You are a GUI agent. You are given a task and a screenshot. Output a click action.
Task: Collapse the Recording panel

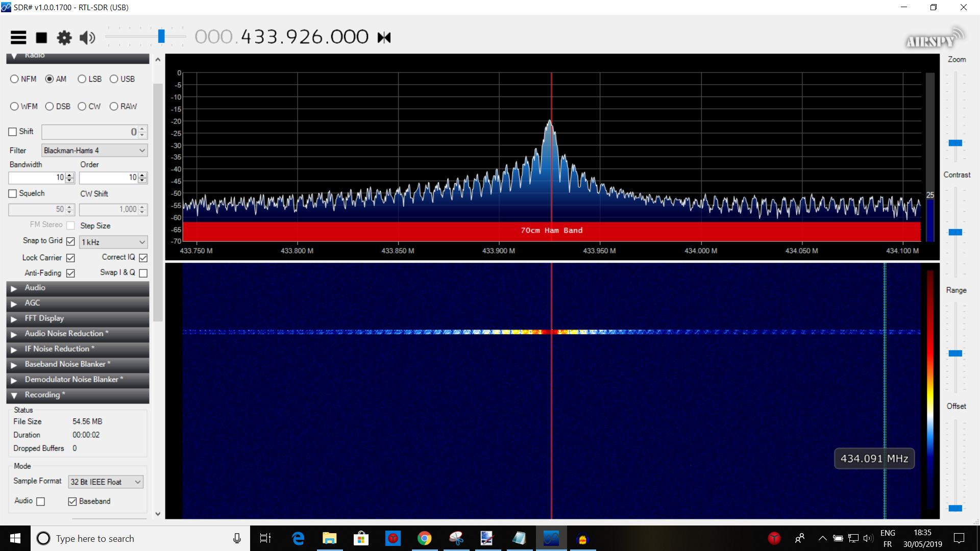tap(78, 395)
